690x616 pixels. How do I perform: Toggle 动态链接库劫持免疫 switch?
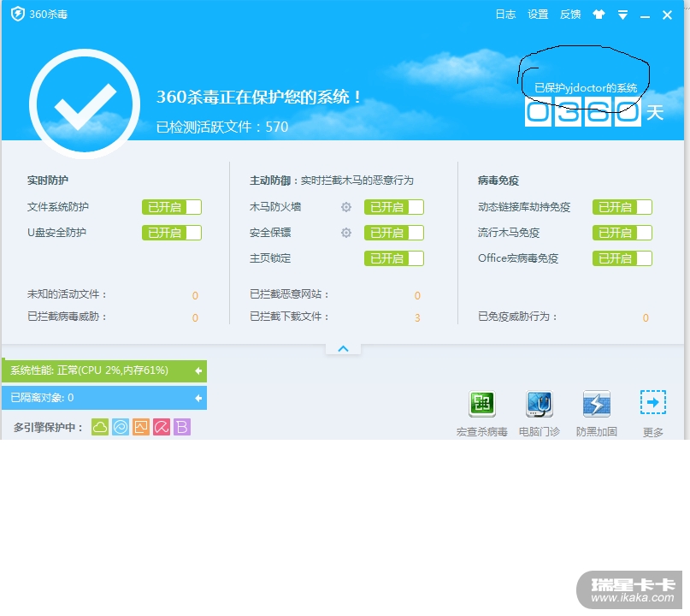coord(622,207)
